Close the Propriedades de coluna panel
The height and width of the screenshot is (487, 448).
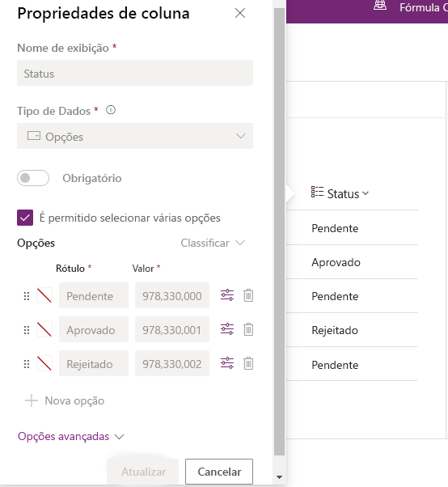tap(240, 13)
